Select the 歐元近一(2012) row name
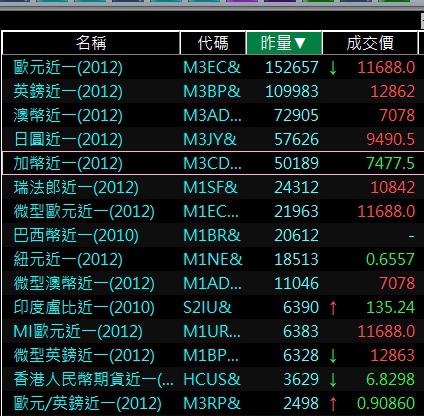 click(x=68, y=68)
